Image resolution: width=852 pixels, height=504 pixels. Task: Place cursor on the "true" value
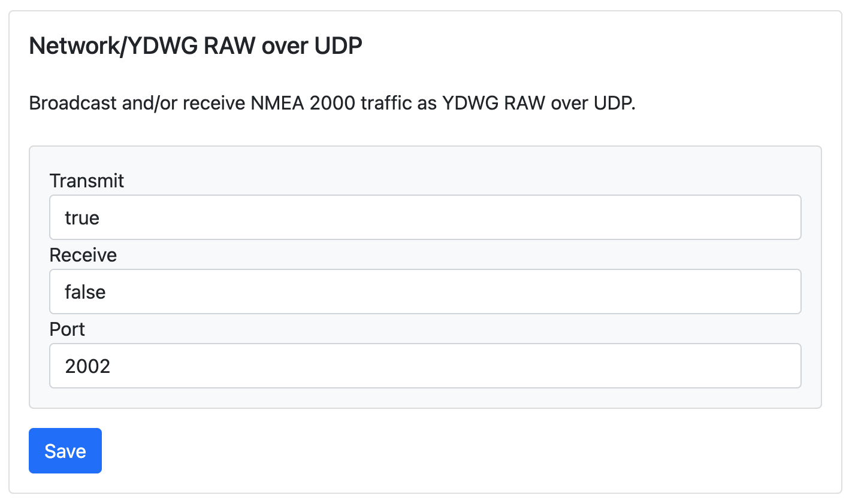82,218
